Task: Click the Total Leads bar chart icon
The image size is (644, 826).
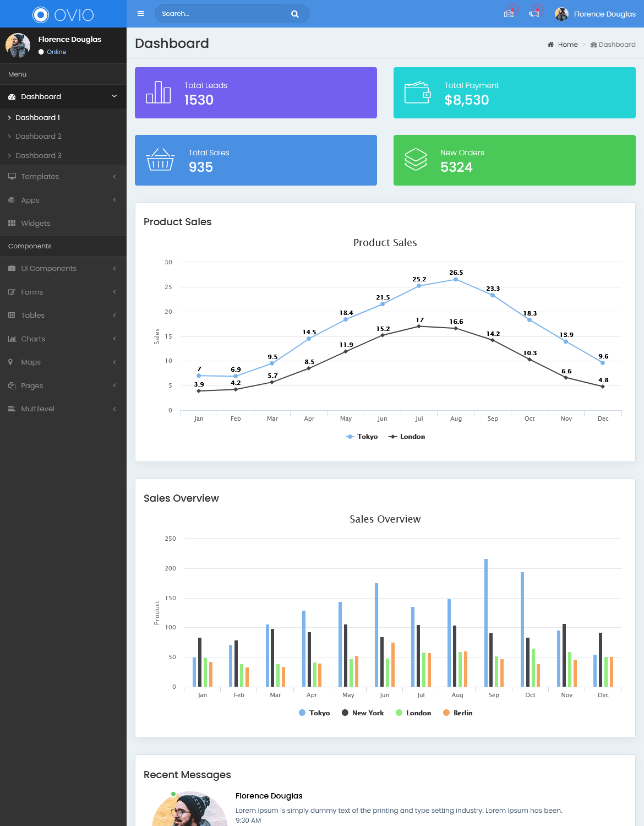Action: pos(159,92)
